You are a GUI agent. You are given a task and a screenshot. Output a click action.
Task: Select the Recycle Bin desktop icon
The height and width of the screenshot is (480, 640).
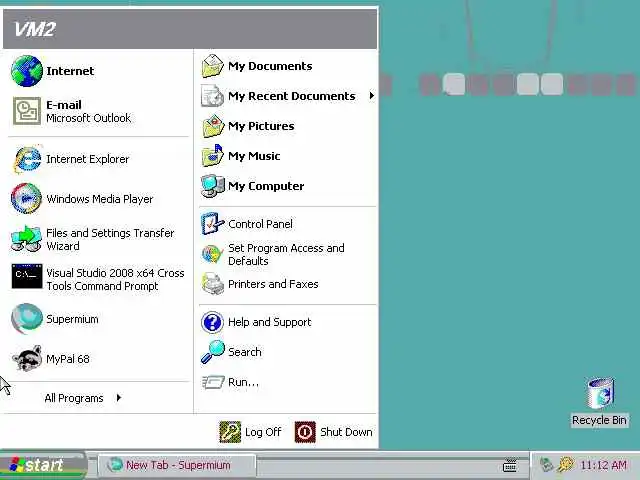[x=600, y=393]
